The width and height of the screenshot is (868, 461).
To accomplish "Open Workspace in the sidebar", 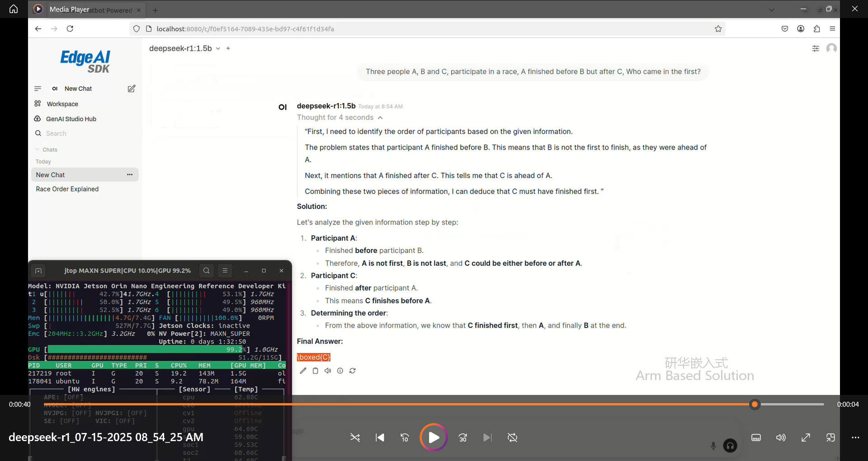I will point(62,104).
